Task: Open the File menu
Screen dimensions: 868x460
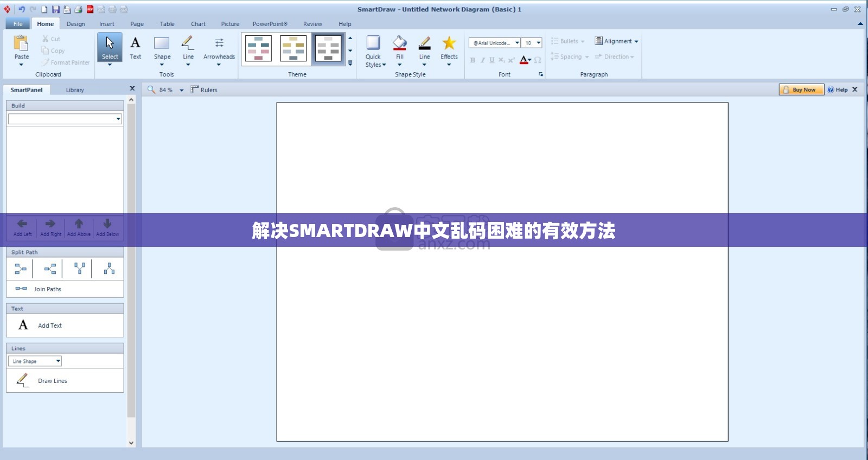Action: [18, 24]
